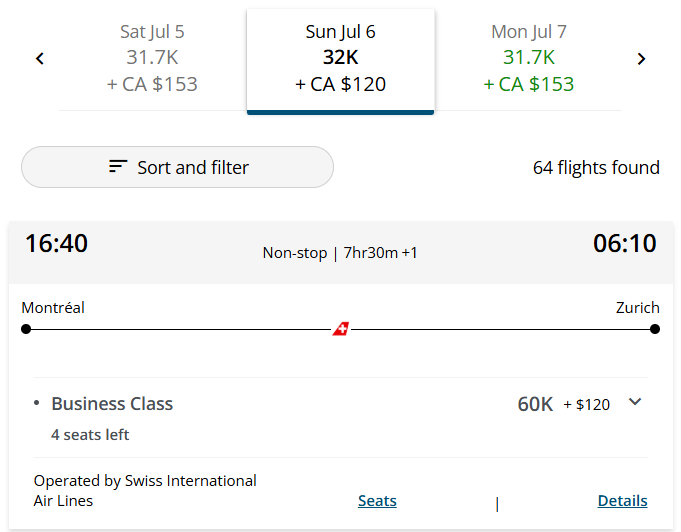The width and height of the screenshot is (681, 532).
Task: Click the Swiss airline logo icon
Action: point(341,329)
